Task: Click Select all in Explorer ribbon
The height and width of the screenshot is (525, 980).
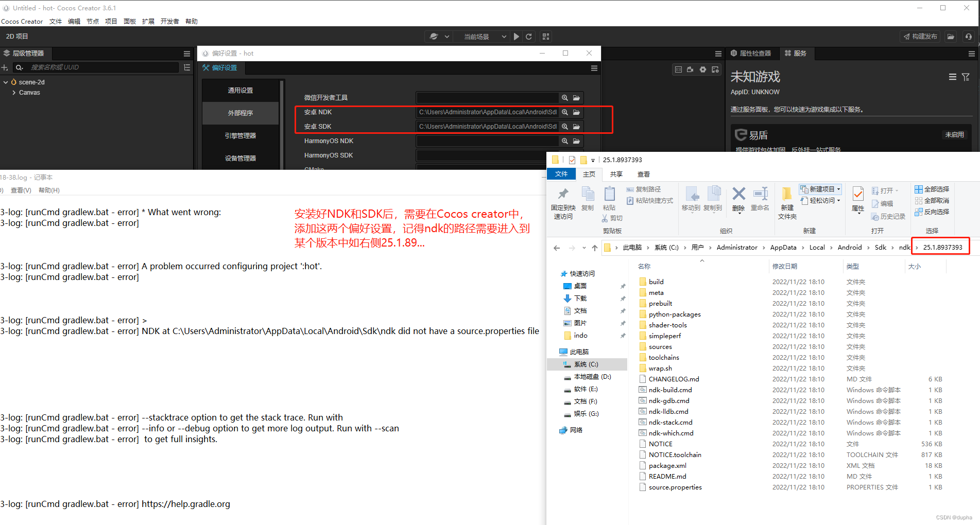Action: click(x=932, y=189)
